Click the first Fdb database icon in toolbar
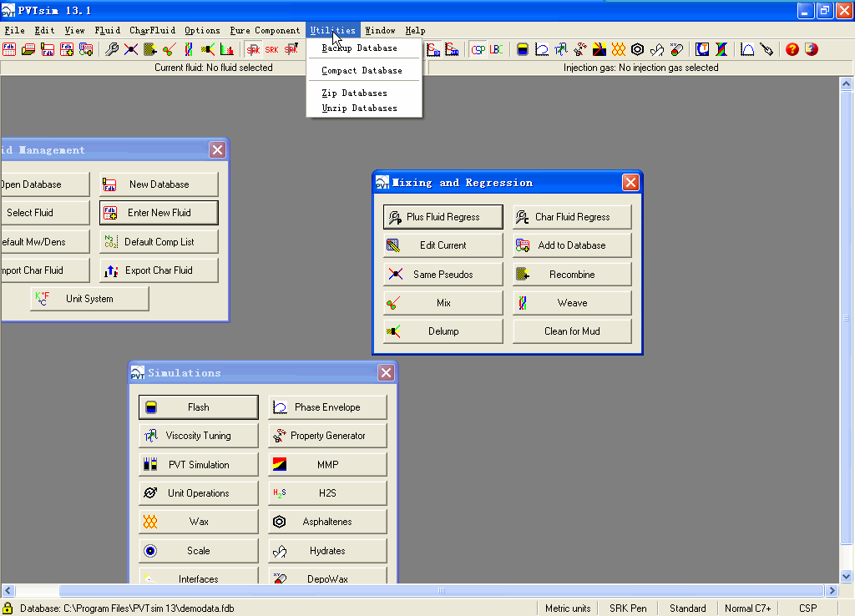 pos(9,49)
